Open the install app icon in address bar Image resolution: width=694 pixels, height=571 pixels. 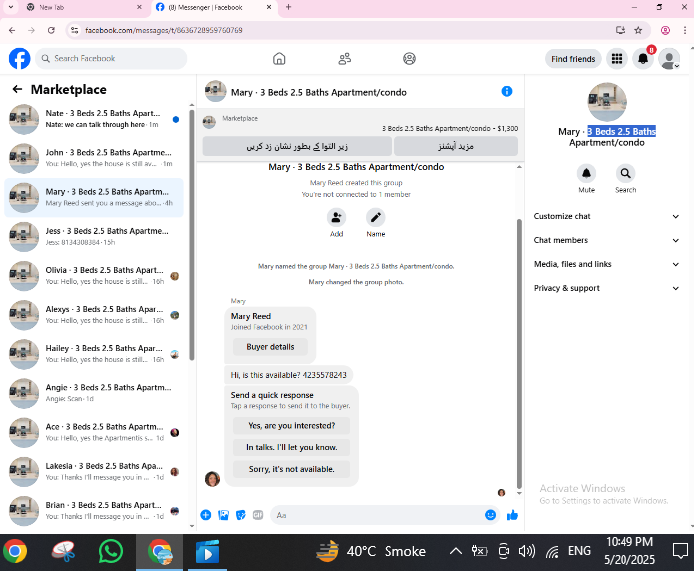(x=621, y=30)
